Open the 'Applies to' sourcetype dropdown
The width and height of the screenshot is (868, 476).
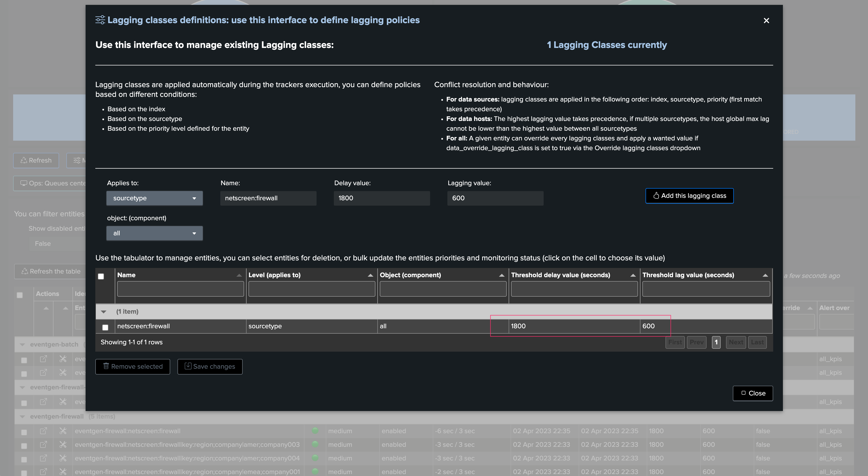pos(154,198)
